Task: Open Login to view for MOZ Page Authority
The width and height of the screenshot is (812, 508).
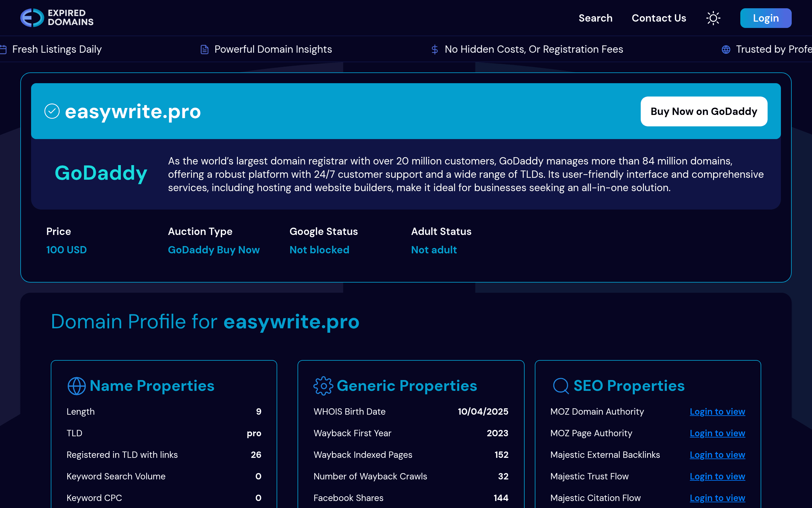Action: [x=717, y=433]
